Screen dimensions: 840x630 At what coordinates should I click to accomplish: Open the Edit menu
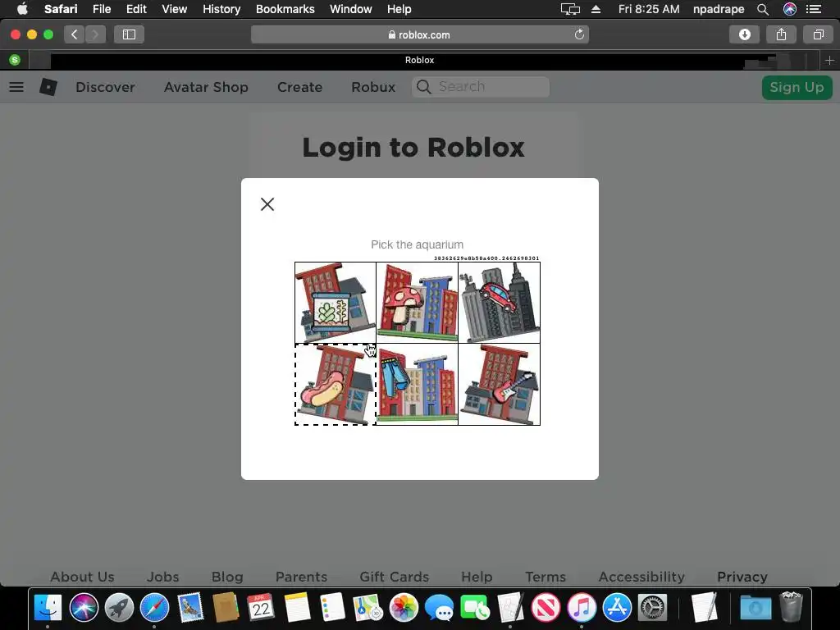point(136,9)
